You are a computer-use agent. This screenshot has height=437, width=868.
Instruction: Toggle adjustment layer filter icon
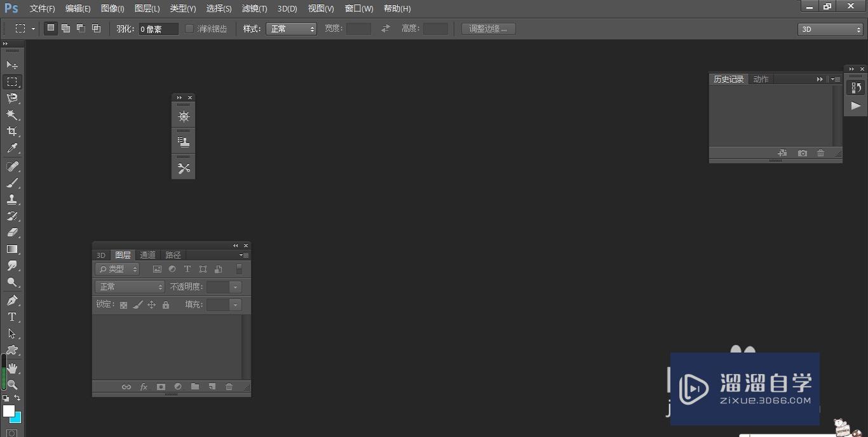click(x=172, y=269)
